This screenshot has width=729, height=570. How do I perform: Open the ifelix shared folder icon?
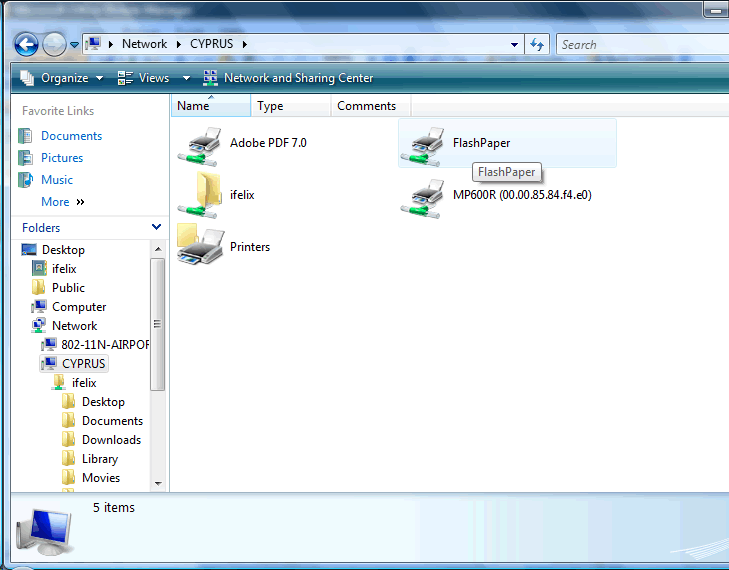[201, 195]
